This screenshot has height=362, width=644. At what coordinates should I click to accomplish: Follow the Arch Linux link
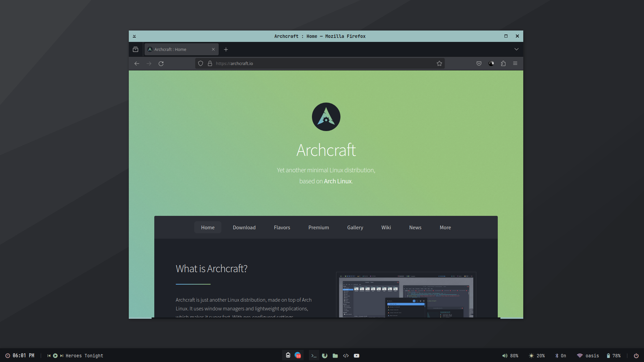[x=337, y=181]
